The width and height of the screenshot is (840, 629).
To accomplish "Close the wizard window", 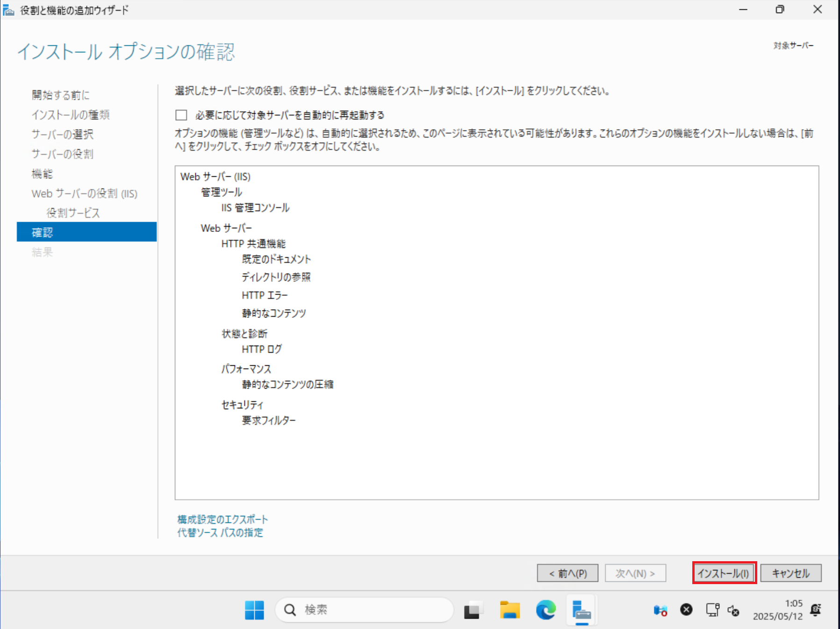I will (x=818, y=9).
